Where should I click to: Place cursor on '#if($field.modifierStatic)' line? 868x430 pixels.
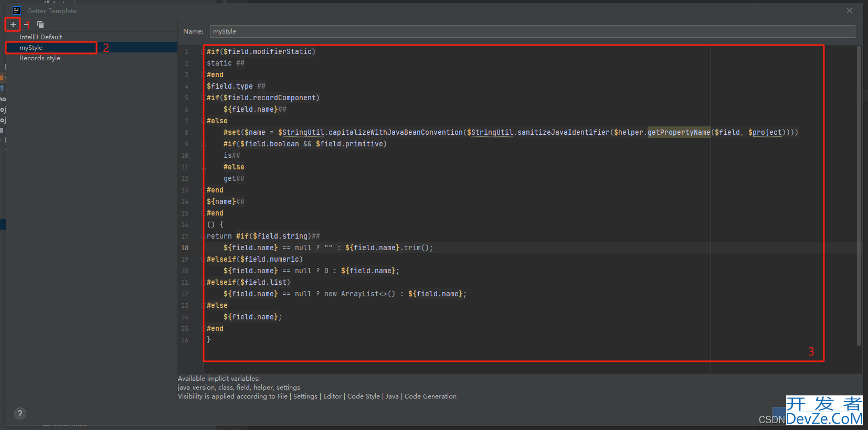[x=261, y=51]
